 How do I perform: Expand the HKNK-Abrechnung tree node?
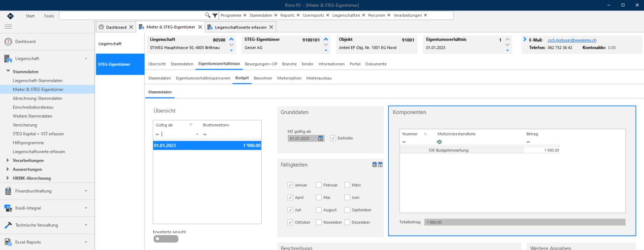click(x=8, y=178)
